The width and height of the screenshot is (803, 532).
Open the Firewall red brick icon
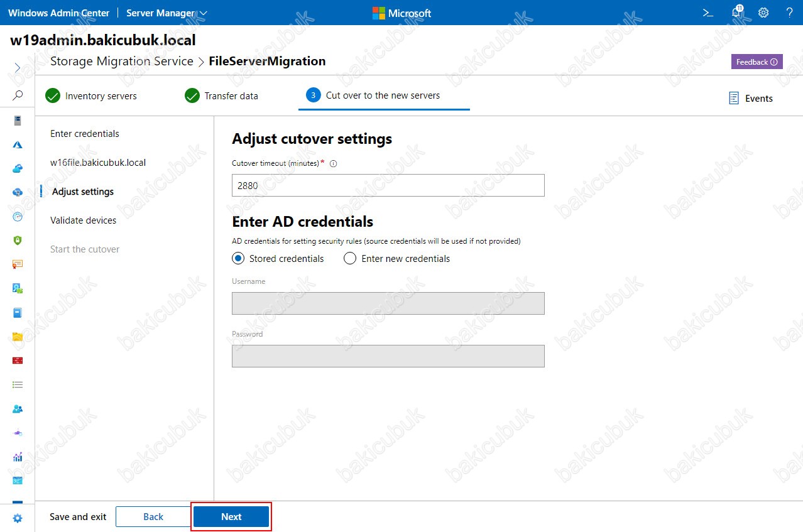pos(18,361)
